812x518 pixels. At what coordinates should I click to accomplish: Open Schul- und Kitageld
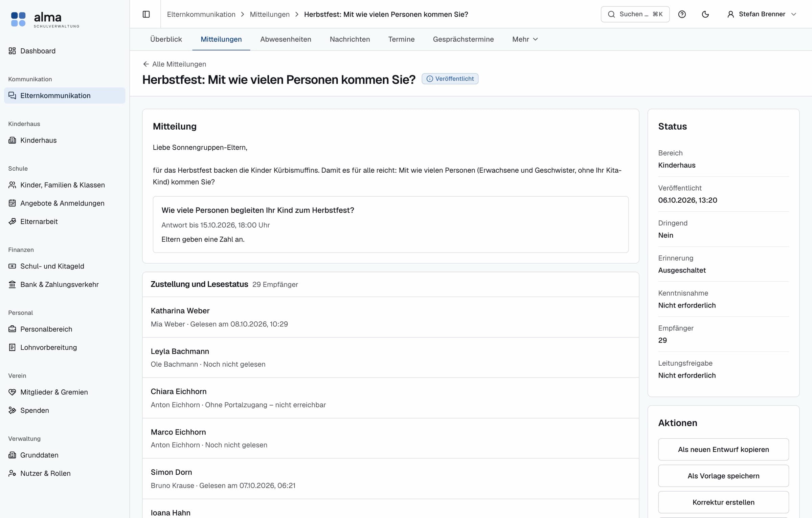(65, 266)
